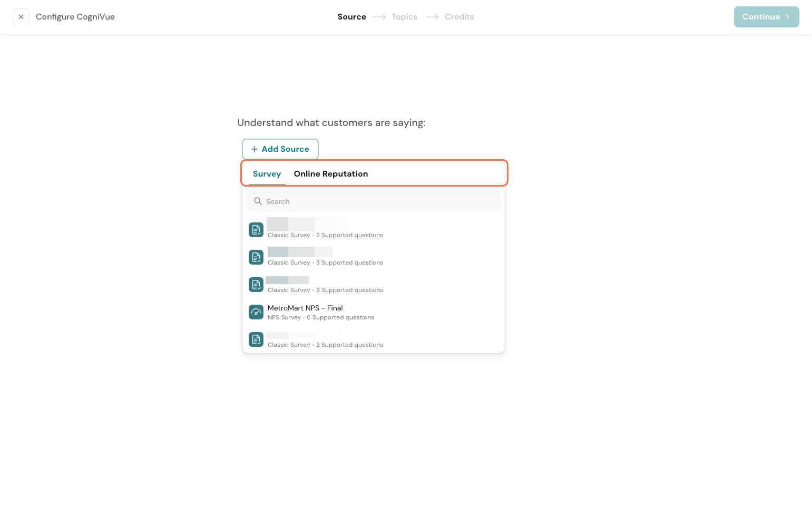Image resolution: width=812 pixels, height=506 pixels.
Task: Click the Continue button label
Action: [x=761, y=17]
